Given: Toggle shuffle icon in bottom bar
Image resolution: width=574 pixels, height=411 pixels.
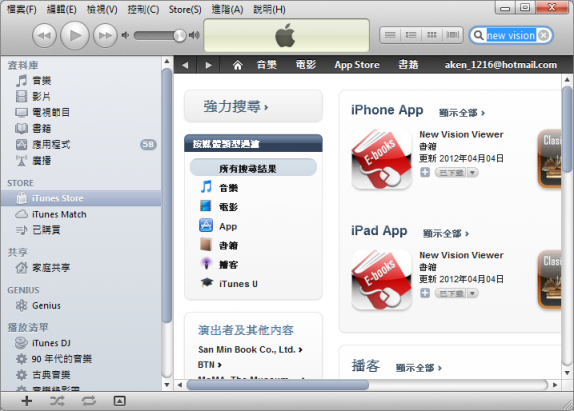Looking at the screenshot, I should pyautogui.click(x=57, y=401).
